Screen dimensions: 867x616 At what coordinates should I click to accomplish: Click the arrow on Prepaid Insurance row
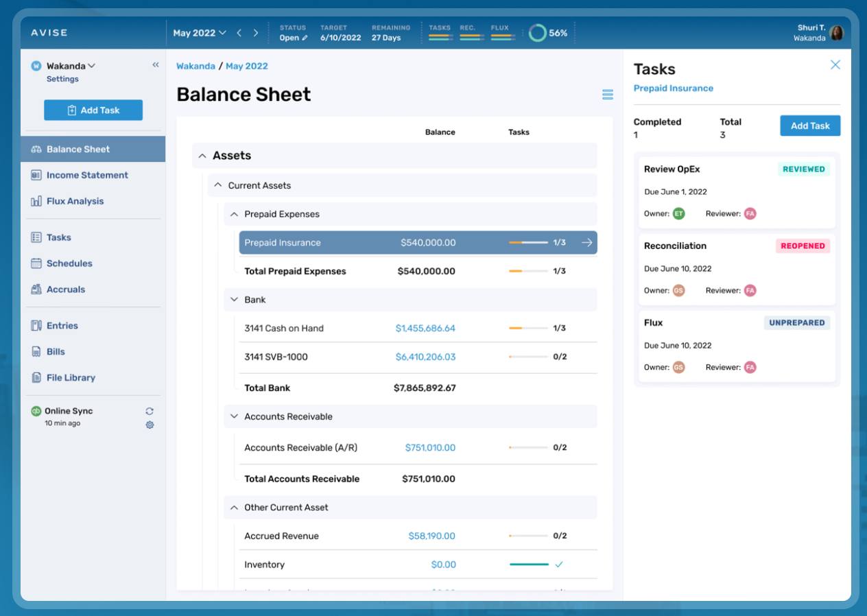point(586,243)
